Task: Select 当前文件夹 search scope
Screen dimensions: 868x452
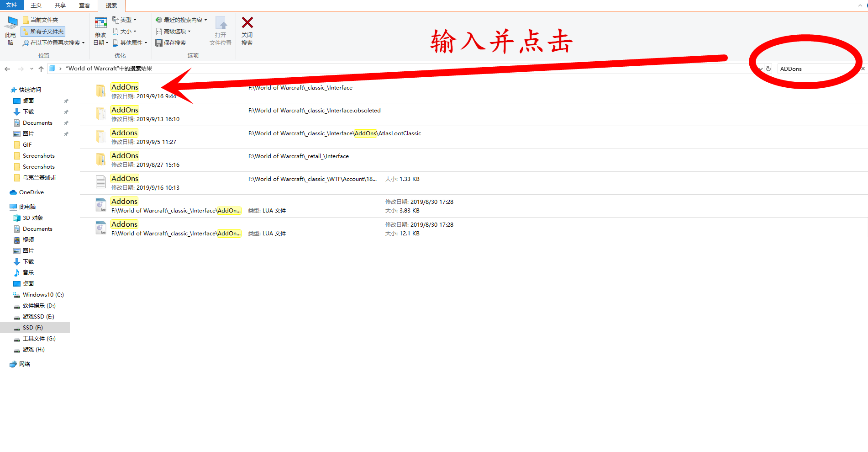Action: coord(41,20)
